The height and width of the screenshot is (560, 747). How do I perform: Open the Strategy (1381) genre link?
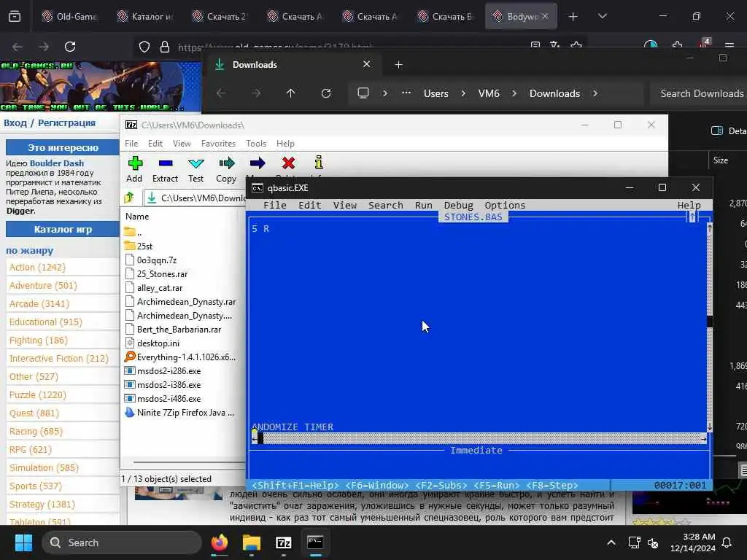42,505
